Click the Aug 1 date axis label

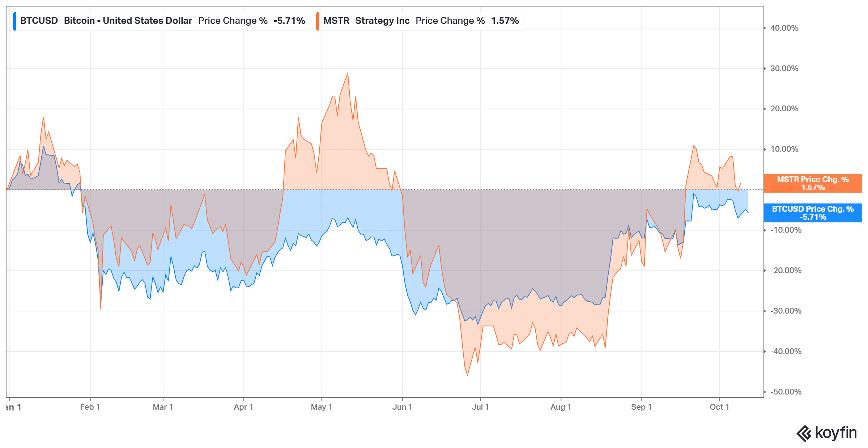pos(561,407)
